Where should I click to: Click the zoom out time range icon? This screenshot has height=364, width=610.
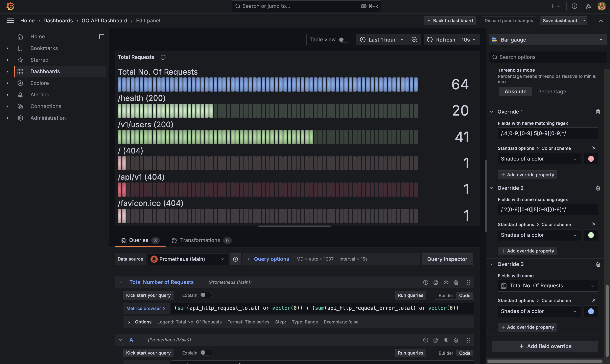[x=414, y=40]
